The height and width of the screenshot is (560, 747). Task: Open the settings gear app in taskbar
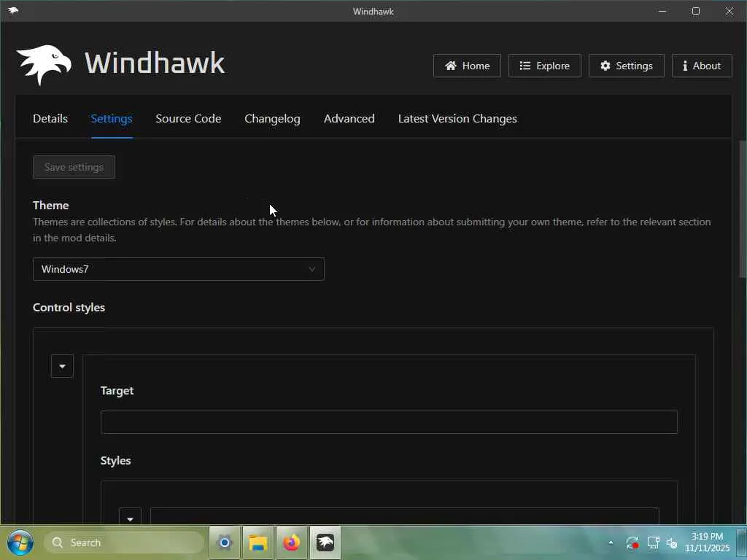(225, 542)
